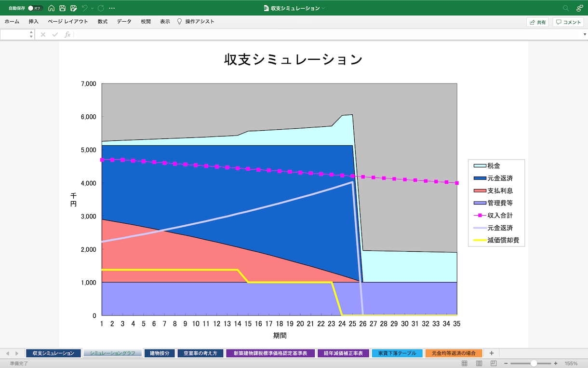Viewport: 588px width, 368px height.
Task: Click the Save As edit icon
Action: (74, 8)
